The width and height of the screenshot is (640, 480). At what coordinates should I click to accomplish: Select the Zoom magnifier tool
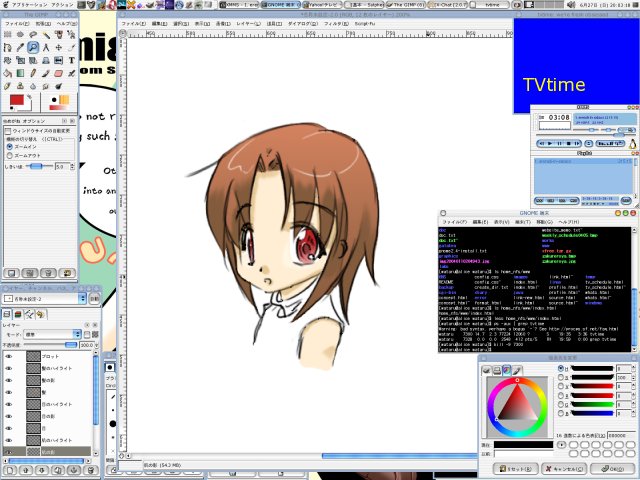tap(33, 48)
